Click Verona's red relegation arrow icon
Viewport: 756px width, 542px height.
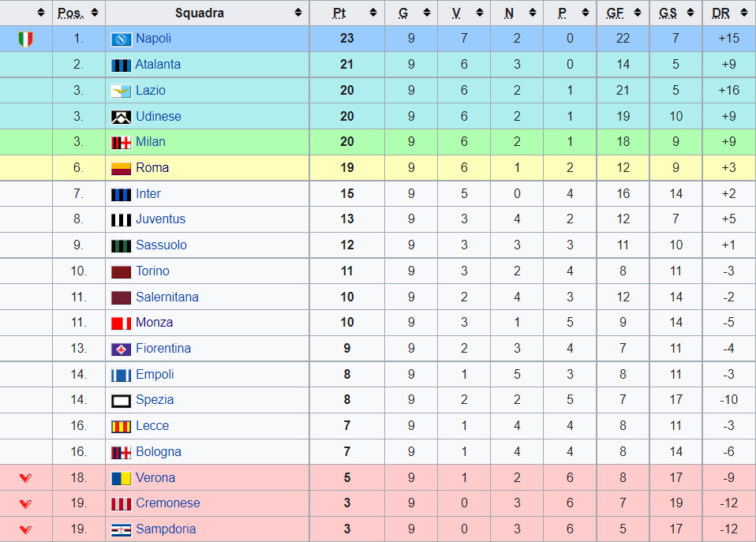(x=25, y=478)
